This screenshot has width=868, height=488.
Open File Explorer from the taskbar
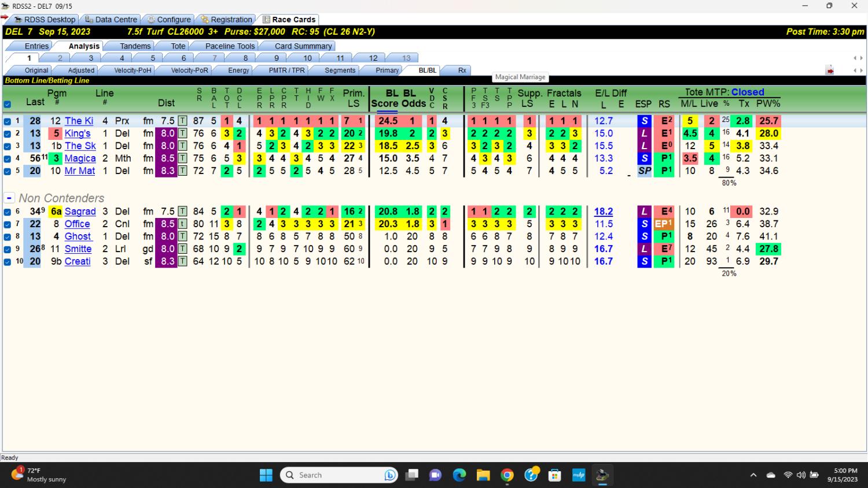click(483, 475)
